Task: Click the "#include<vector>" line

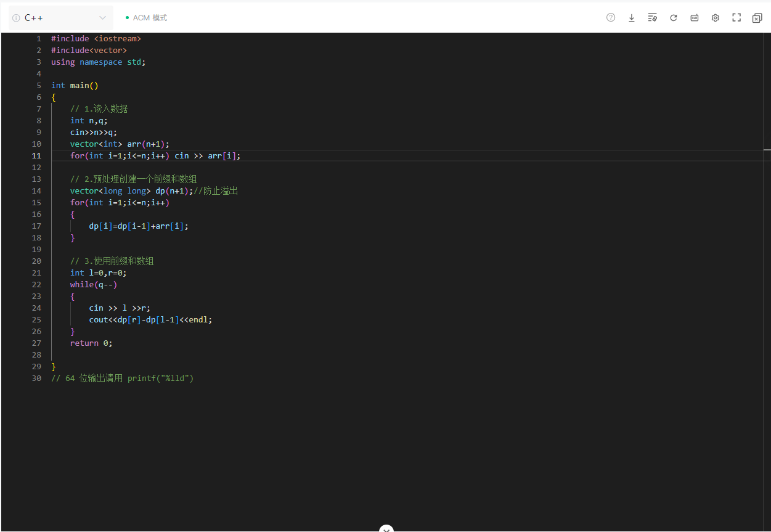Action: (89, 51)
